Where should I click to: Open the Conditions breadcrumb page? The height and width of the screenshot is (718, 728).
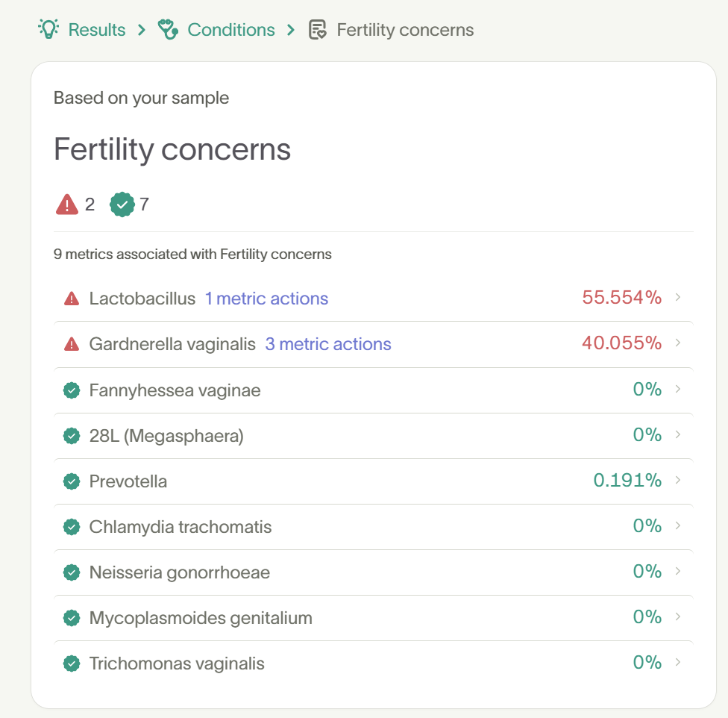pos(231,30)
